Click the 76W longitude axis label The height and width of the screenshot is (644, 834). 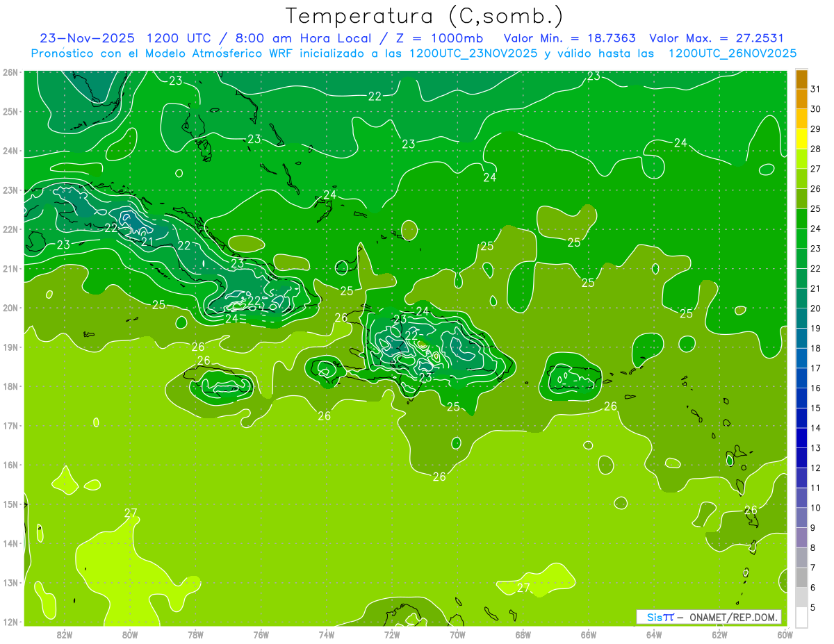[261, 634]
